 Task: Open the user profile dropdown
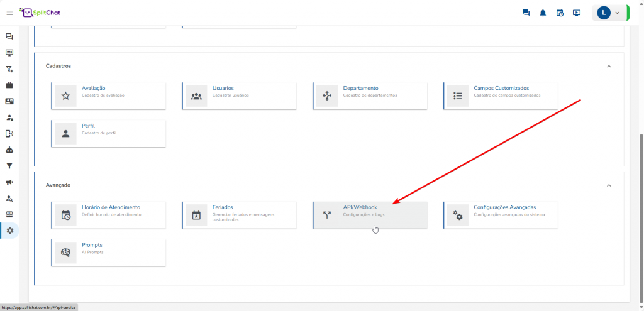[x=609, y=13]
